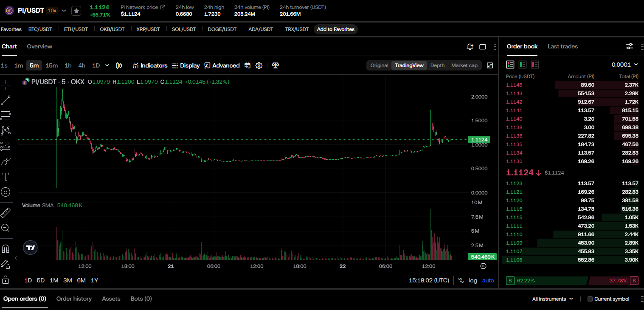Click the chart layout rectangle icon

(483, 47)
